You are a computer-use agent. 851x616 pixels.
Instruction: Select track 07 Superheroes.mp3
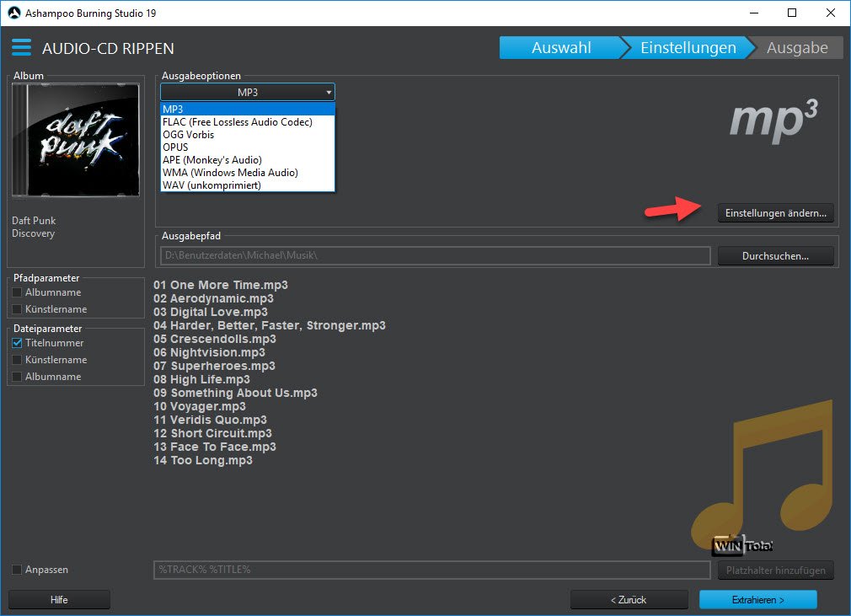(x=214, y=367)
